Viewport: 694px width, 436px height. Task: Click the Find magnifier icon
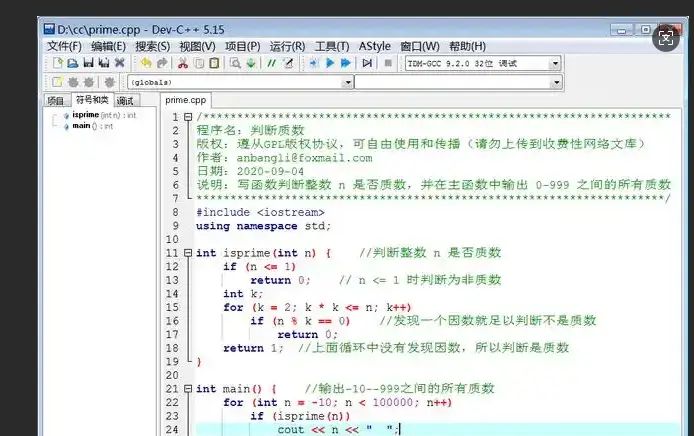(235, 63)
